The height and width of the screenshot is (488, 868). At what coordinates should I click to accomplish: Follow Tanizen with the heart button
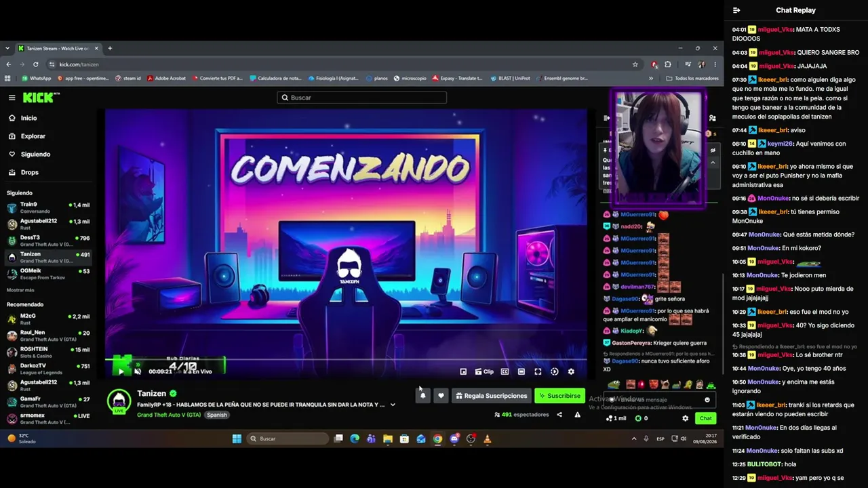point(441,396)
